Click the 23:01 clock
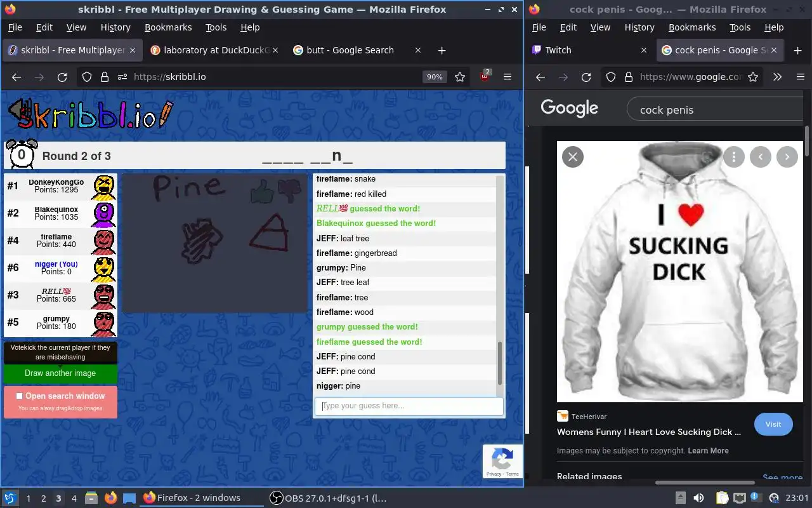 pos(797,498)
